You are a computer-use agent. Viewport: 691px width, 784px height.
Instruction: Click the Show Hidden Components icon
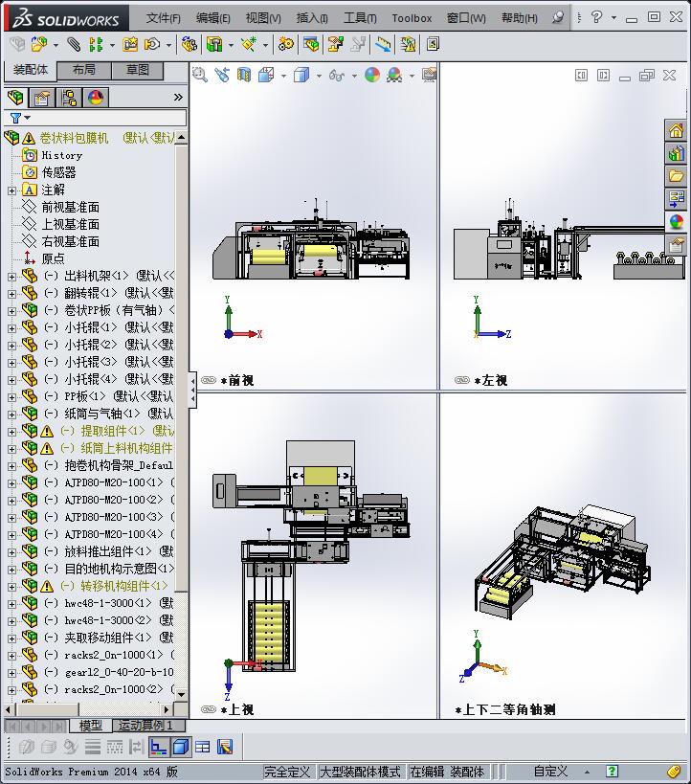pyautogui.click(x=189, y=44)
